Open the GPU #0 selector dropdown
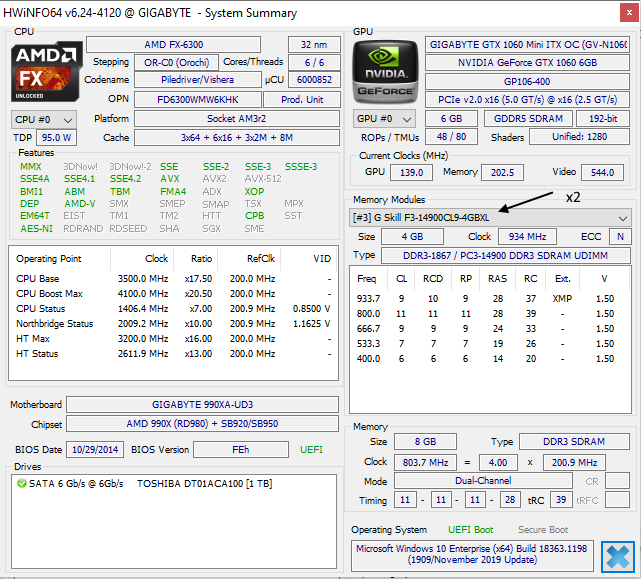Screen dimensions: 641x579 [384, 119]
